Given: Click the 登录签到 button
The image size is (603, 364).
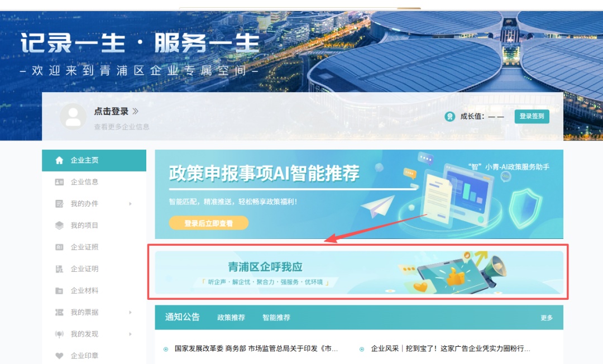Looking at the screenshot, I should tap(532, 116).
